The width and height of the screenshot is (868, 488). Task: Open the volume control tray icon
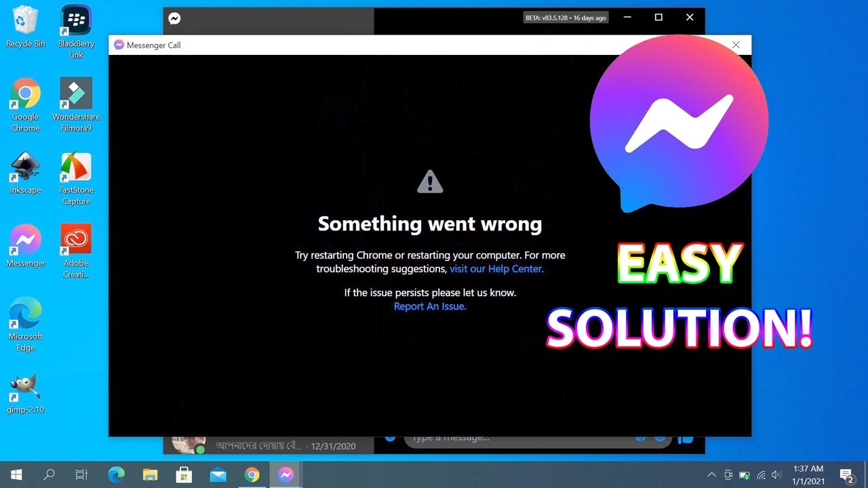coord(777,475)
